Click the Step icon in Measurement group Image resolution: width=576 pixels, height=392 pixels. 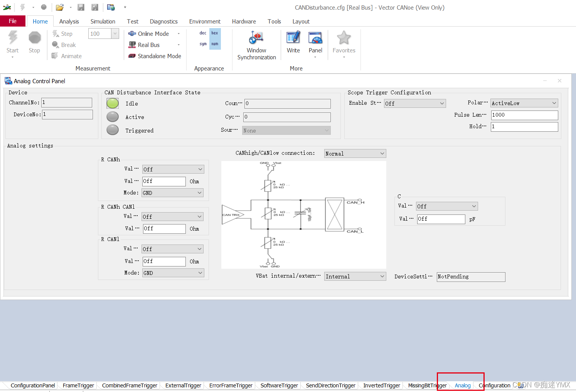[x=56, y=34]
